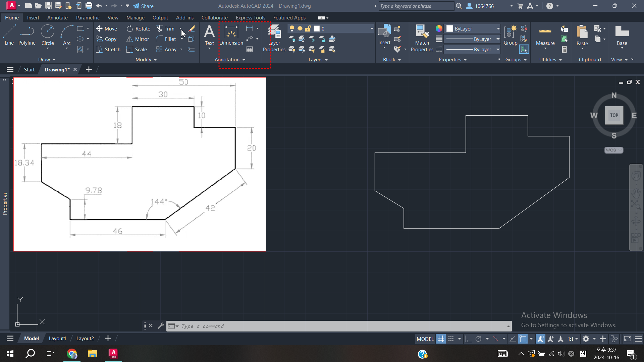Open the Layout1 tab
Image resolution: width=644 pixels, height=362 pixels.
coord(57,339)
